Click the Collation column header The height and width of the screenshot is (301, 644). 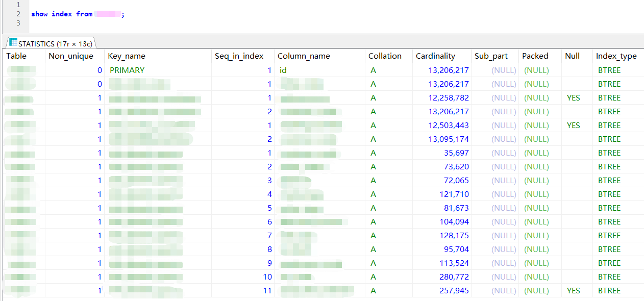385,56
